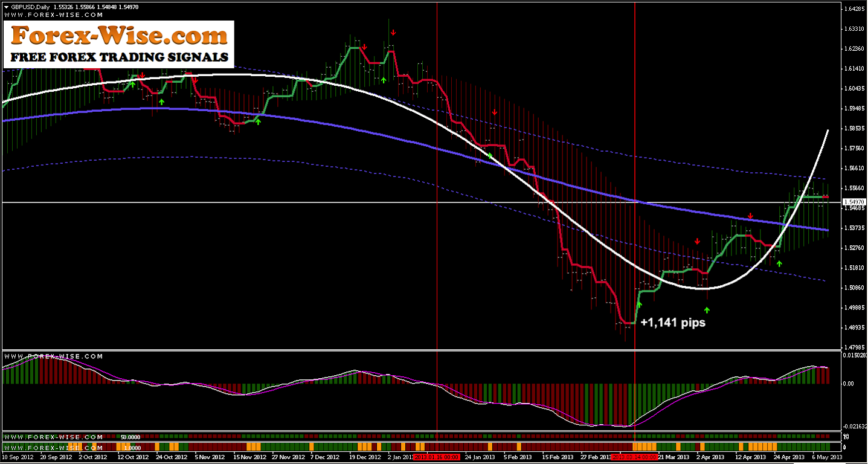Click the 12 Oct 2012 date label
This screenshot has height=464, width=868.
tap(132, 457)
